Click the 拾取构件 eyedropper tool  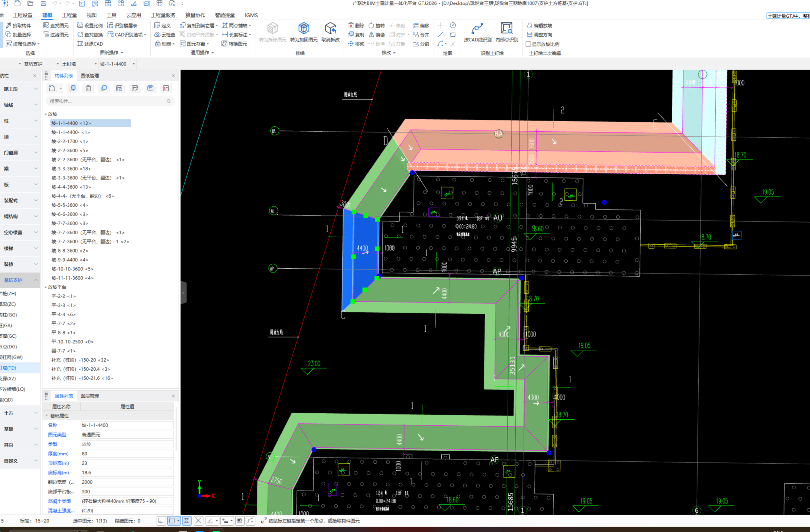click(19, 26)
